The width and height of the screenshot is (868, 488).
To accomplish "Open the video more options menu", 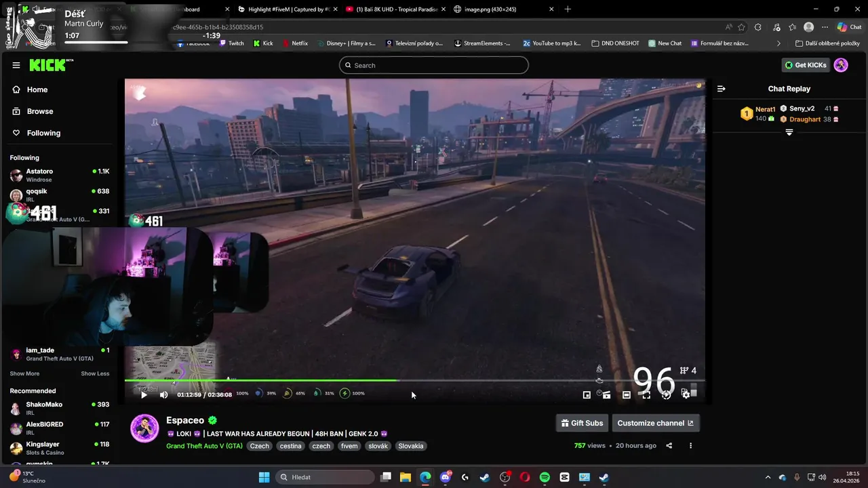I will pos(690,445).
